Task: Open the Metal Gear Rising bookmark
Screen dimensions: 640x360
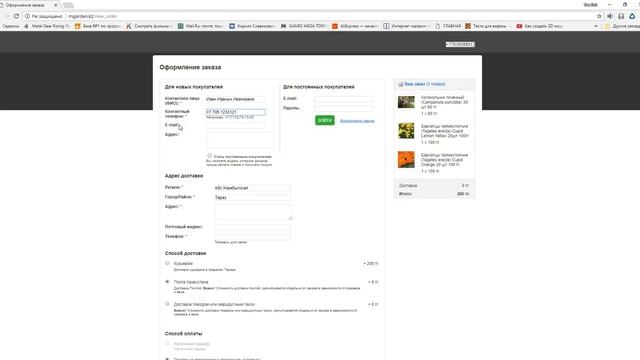Action: 47,26
